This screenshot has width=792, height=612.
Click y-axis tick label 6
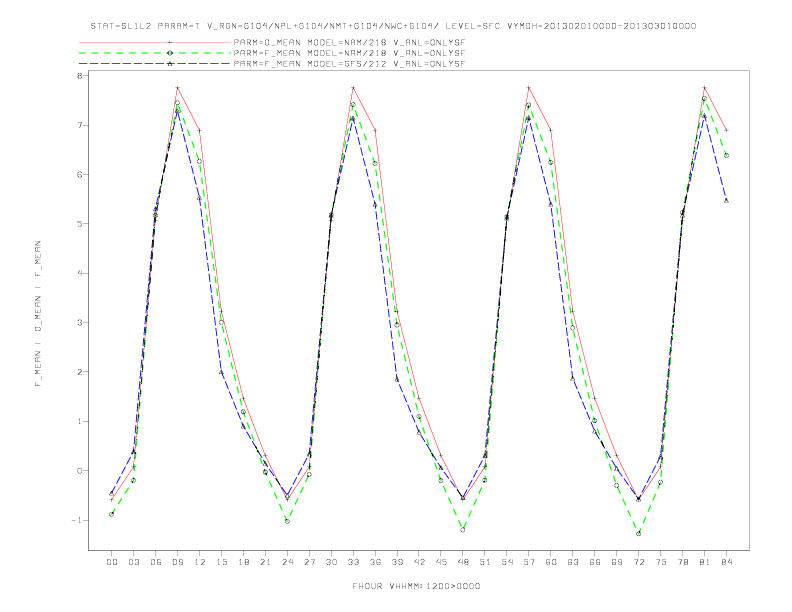point(79,175)
